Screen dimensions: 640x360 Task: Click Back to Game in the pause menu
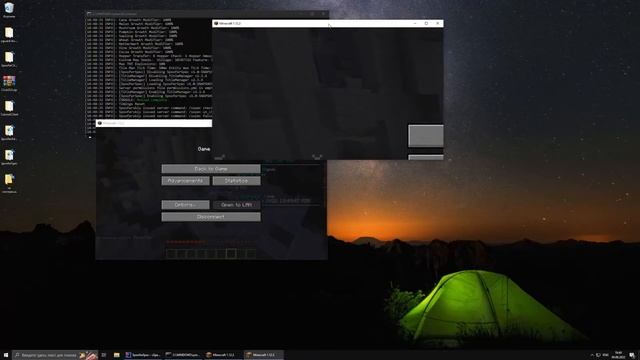click(211, 169)
